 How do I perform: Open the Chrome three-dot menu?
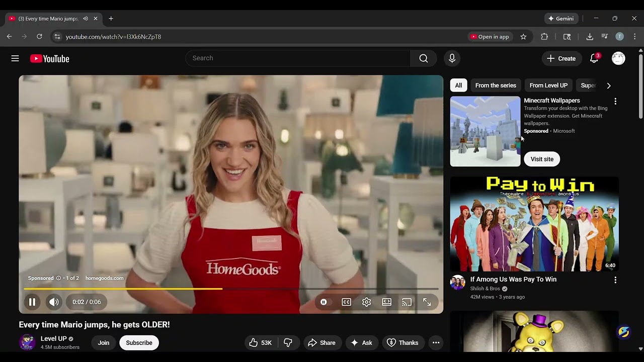coord(635,37)
